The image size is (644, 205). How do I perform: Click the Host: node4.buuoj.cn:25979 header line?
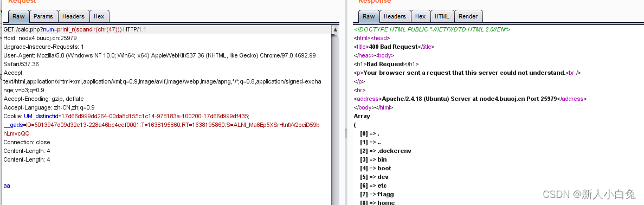[x=40, y=38]
